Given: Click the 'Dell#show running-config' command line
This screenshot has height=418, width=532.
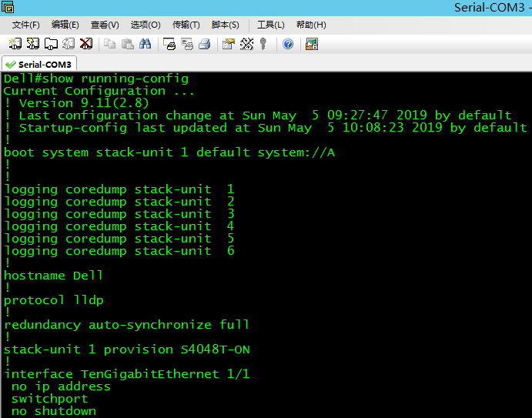Looking at the screenshot, I should point(96,79).
